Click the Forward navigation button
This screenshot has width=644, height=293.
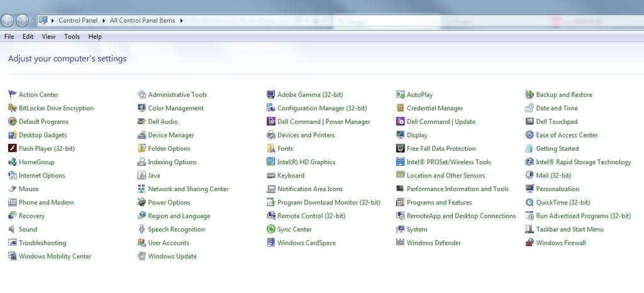pos(22,20)
